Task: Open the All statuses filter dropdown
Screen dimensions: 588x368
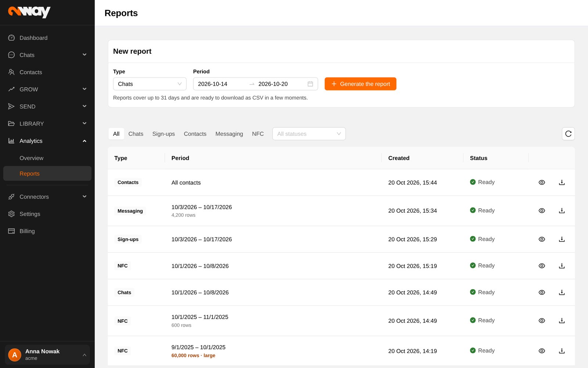Action: pos(309,134)
